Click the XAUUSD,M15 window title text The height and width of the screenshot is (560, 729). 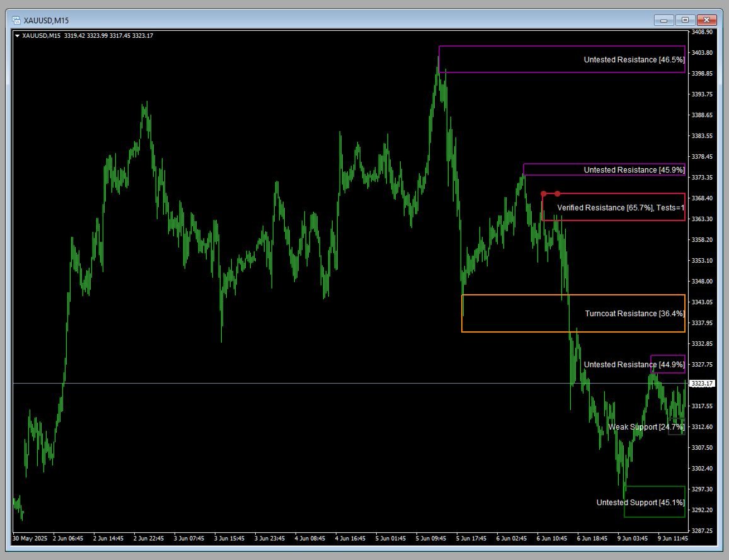[45, 20]
